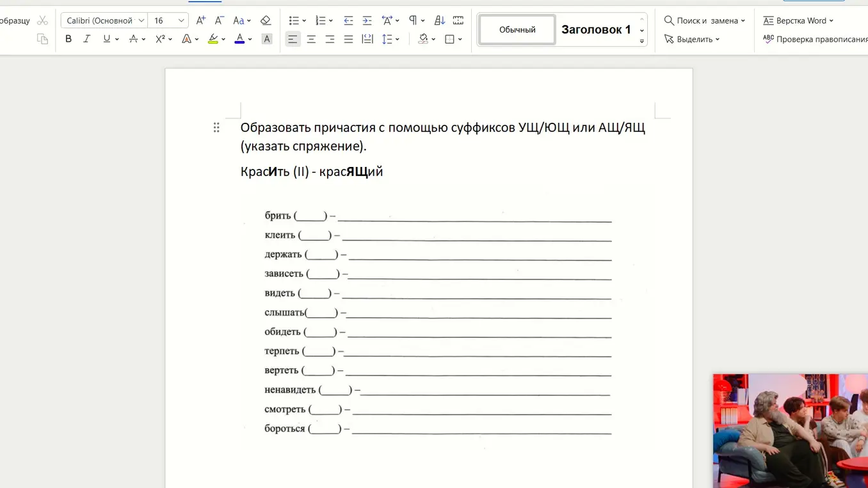Open the Calibri font name dropdown
Image resolution: width=868 pixels, height=488 pixels.
click(141, 20)
